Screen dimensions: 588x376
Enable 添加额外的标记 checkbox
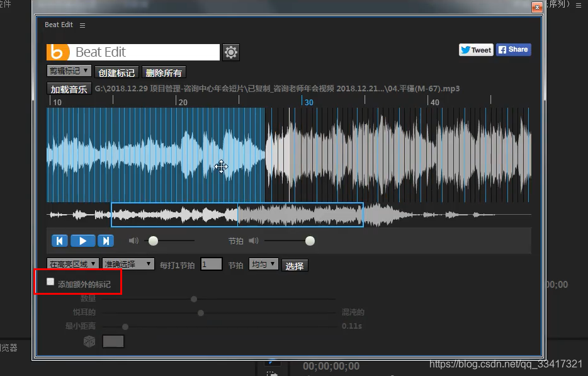(50, 282)
